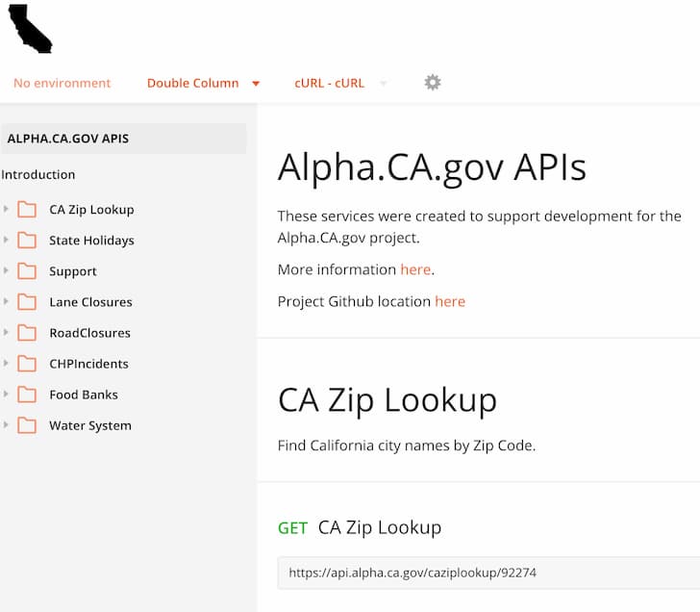Click the Alpha.CA.gov APIs main heading

tap(432, 168)
